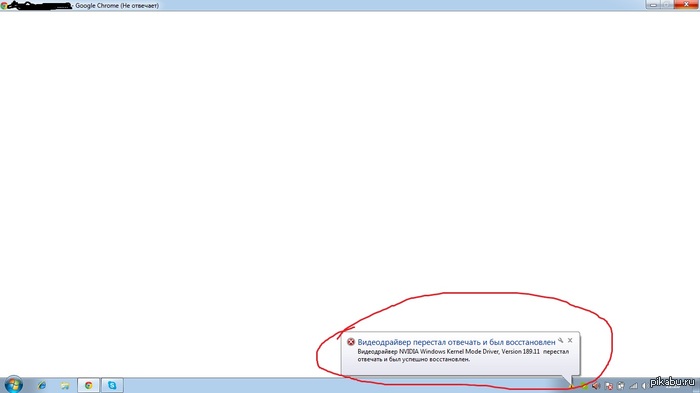Click the NVIDIA driver message text

(463, 355)
